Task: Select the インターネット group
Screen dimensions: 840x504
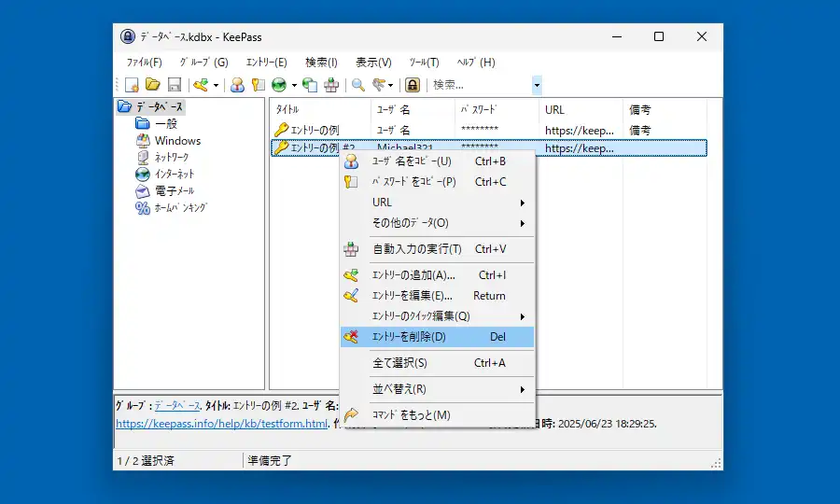Action: (175, 175)
